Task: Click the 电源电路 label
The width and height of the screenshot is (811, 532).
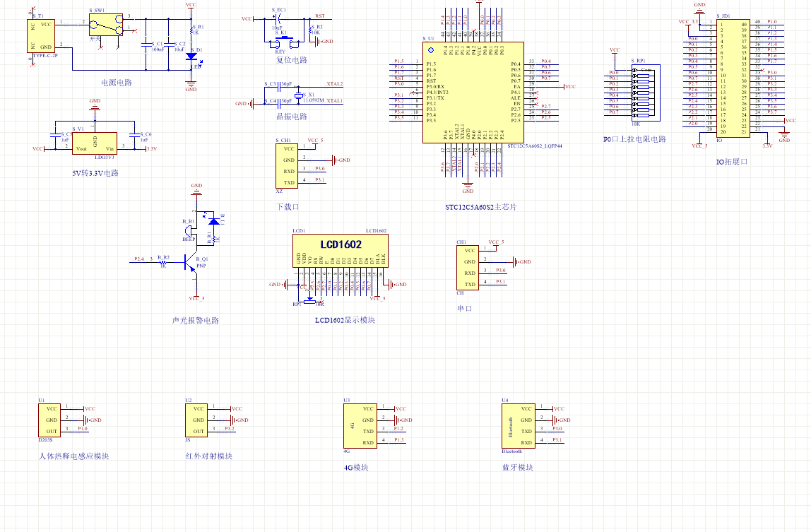Action: pos(117,83)
